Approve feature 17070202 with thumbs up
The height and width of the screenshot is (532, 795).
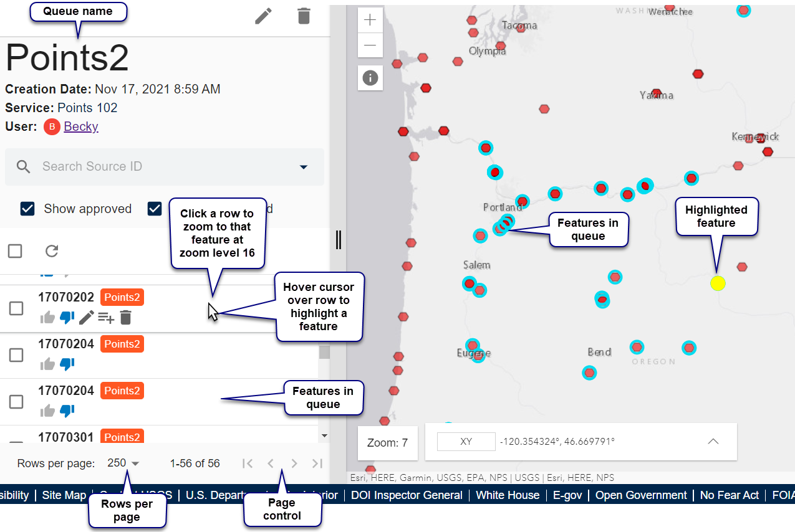point(47,318)
